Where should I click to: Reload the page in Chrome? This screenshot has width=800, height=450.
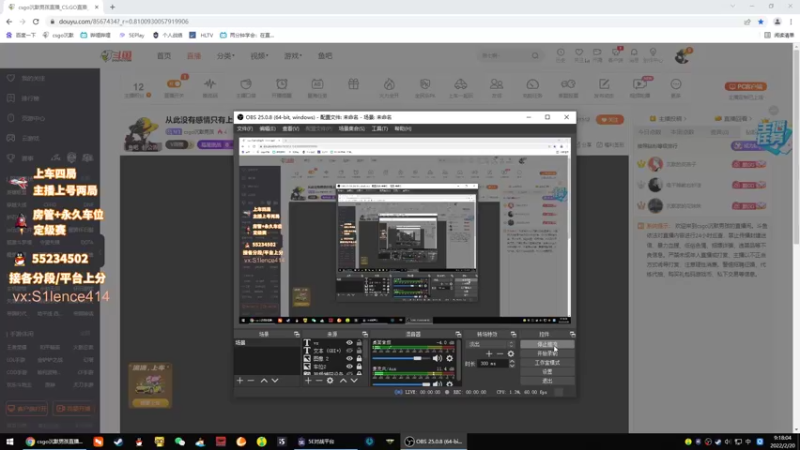click(x=36, y=21)
